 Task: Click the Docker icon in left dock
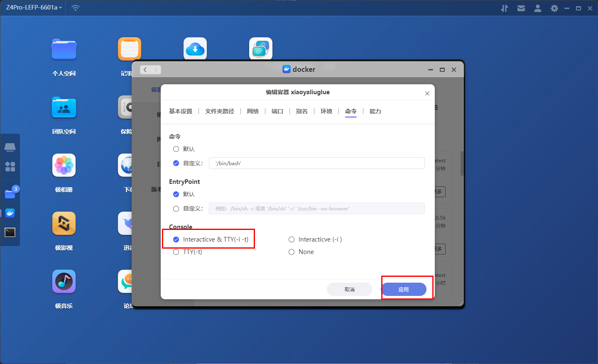[10, 213]
